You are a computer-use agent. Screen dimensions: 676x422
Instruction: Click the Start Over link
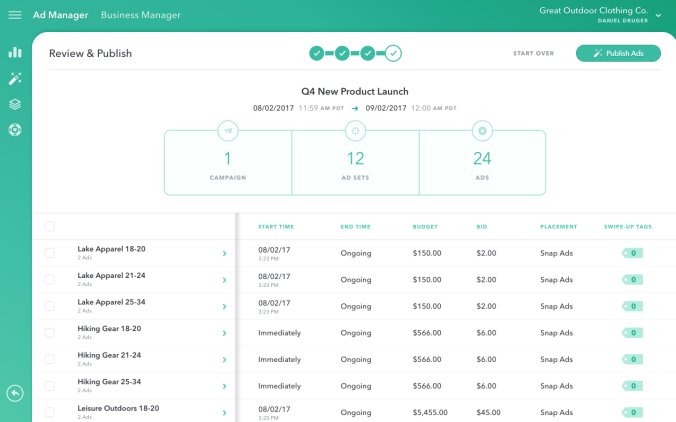(x=533, y=53)
